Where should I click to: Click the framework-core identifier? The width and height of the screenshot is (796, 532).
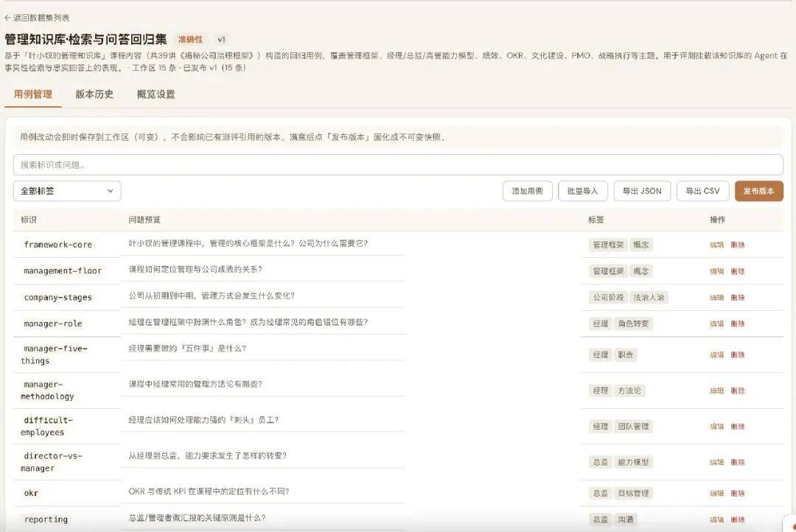(x=58, y=245)
